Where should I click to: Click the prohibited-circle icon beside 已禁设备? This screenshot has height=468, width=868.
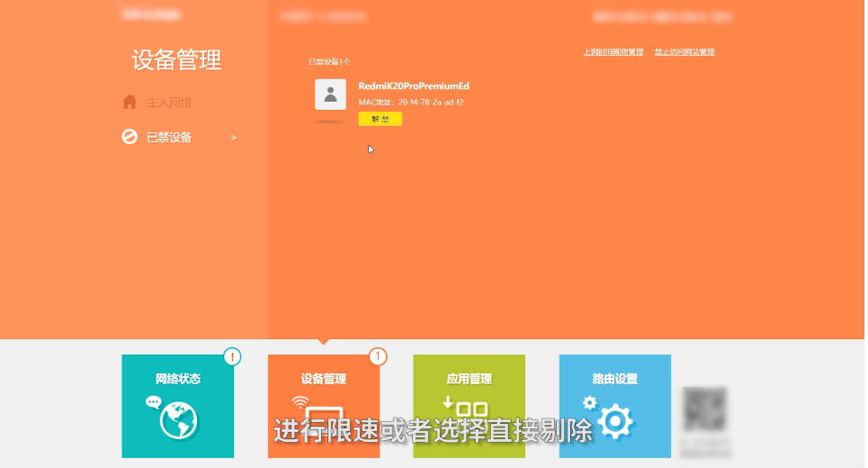point(130,138)
